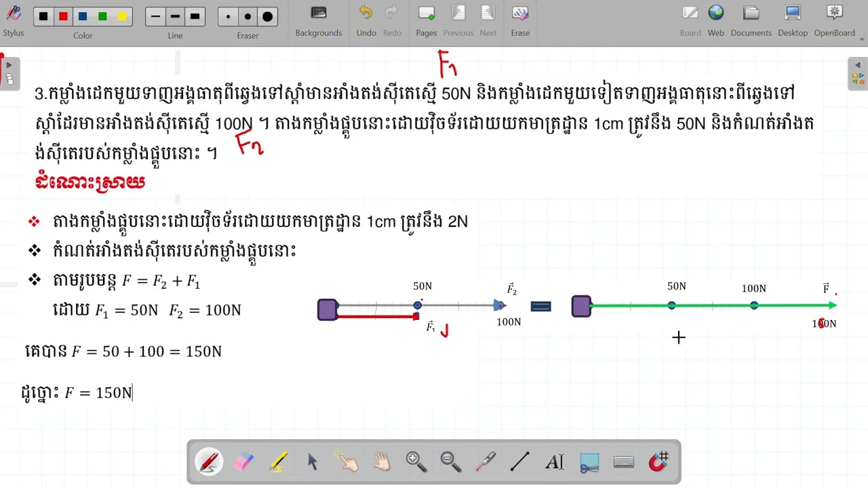Viewport: 868px width, 488px height.
Task: Select the blue pen color
Action: pos(83,16)
